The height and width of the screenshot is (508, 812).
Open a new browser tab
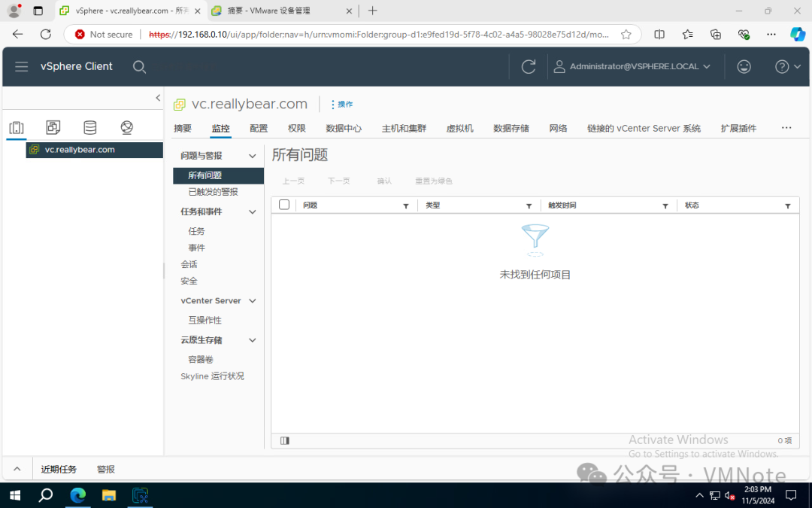372,11
